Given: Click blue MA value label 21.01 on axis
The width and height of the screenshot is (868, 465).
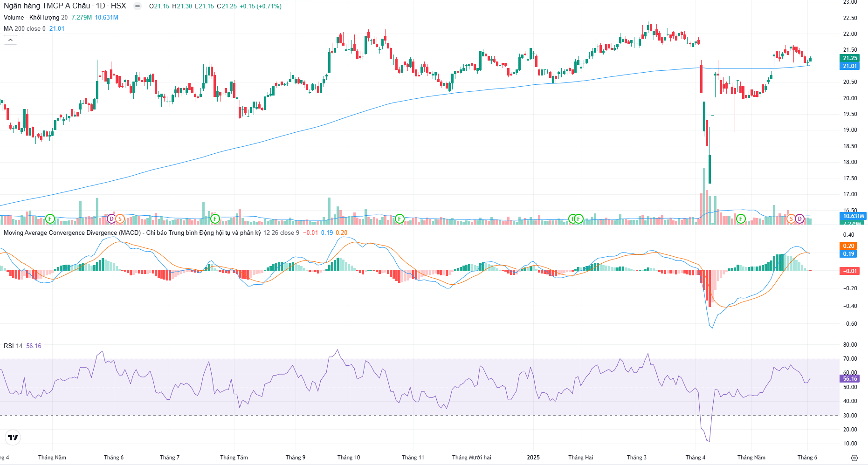Looking at the screenshot, I should 850,66.
